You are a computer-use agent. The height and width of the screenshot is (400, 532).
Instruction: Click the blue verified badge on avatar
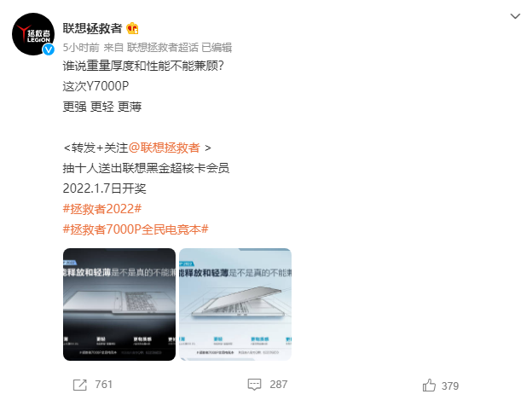49,49
